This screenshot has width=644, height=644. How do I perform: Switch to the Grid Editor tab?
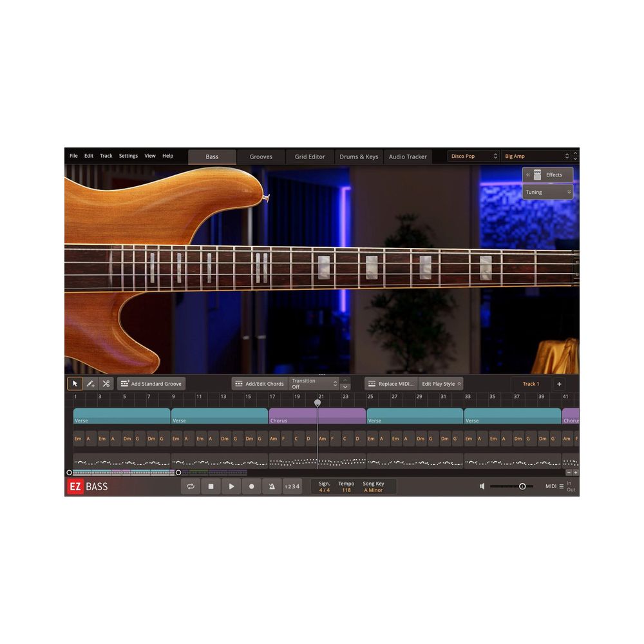click(x=310, y=156)
